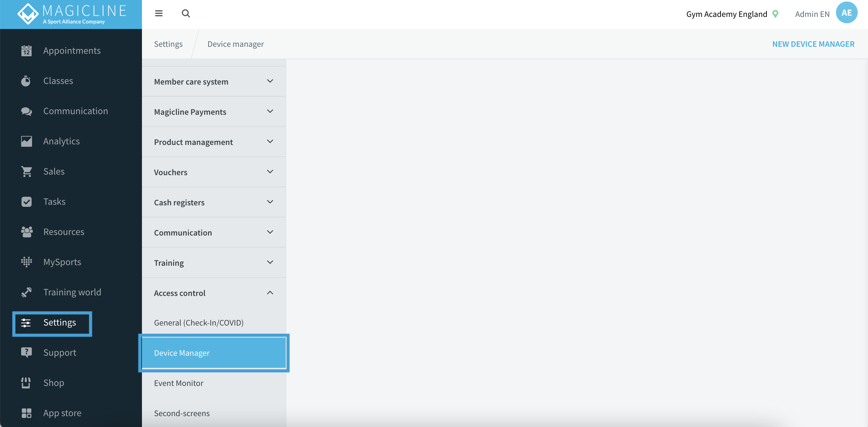
Task: Open the Settings breadcrumb item
Action: pos(168,44)
